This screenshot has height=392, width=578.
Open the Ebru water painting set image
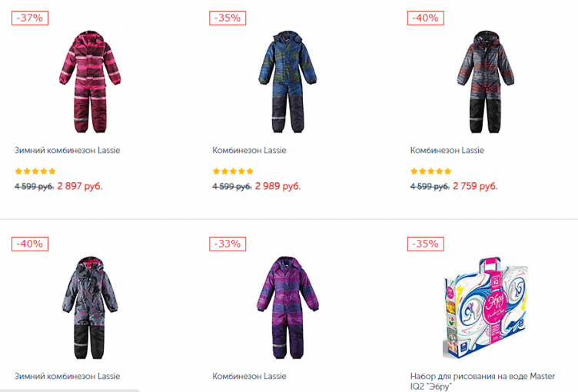486,308
